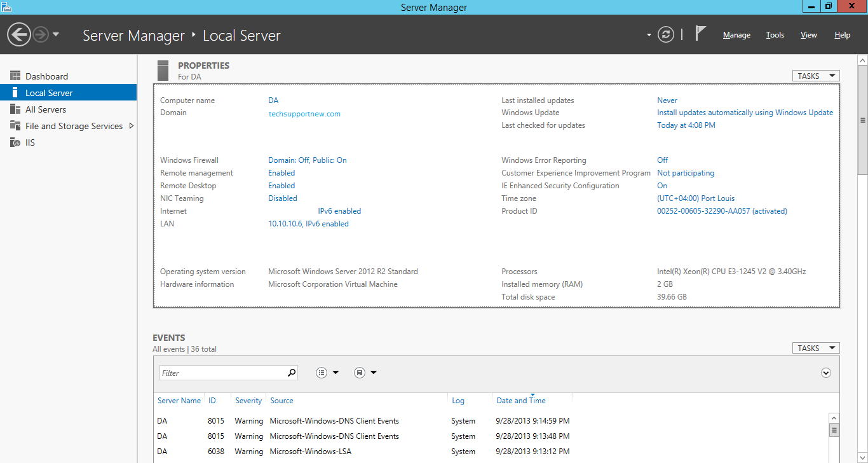Open the navigation history dropdown arrow
Image resolution: width=868 pixels, height=463 pixels.
pyautogui.click(x=56, y=34)
